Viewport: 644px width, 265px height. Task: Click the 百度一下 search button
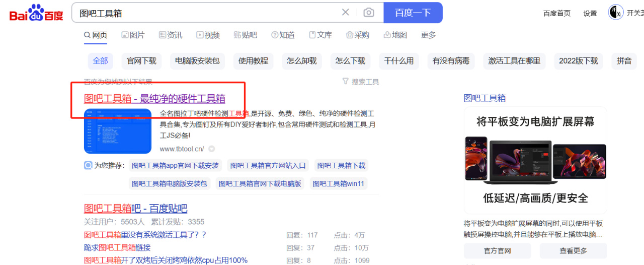tap(413, 13)
